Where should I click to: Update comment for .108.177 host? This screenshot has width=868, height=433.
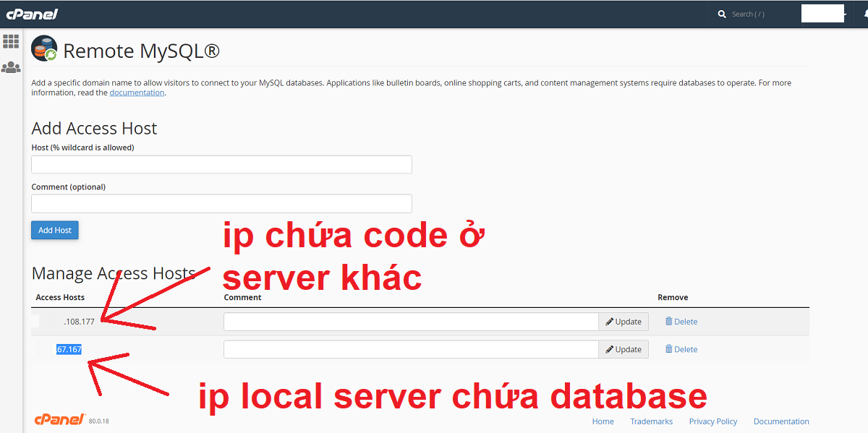tap(624, 322)
